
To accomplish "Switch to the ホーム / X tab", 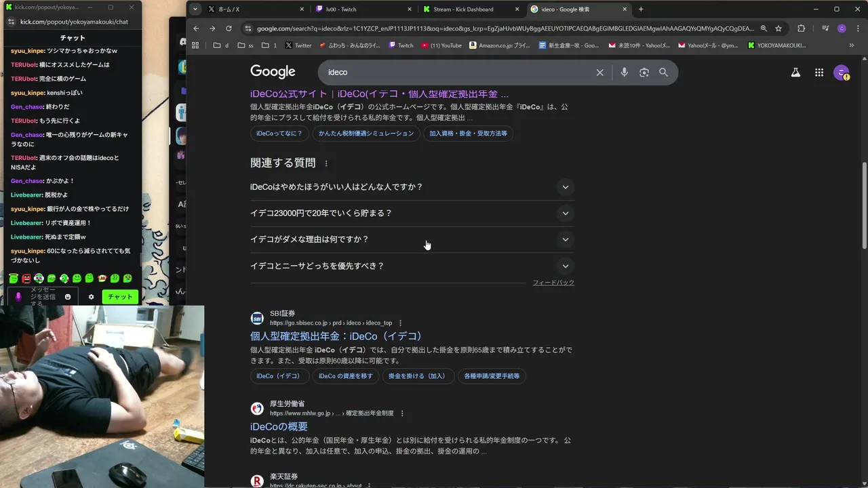I will (x=256, y=9).
